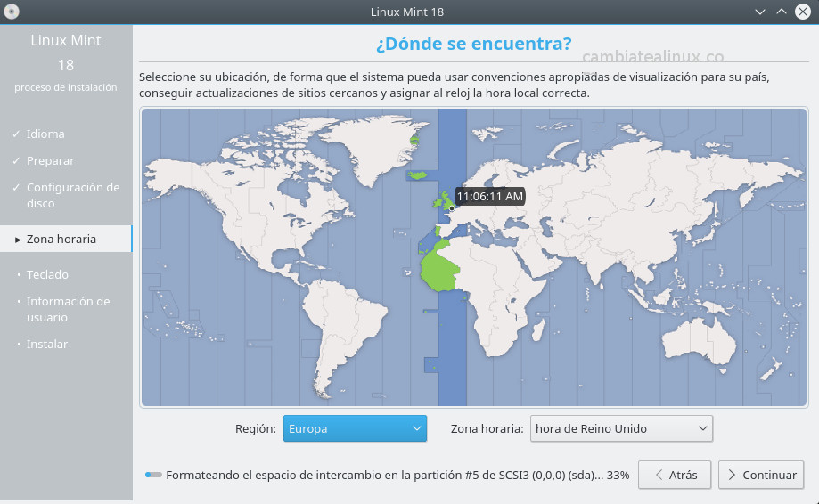
Task: Click the 'proceso de instalación' sidebar text
Action: 66,87
